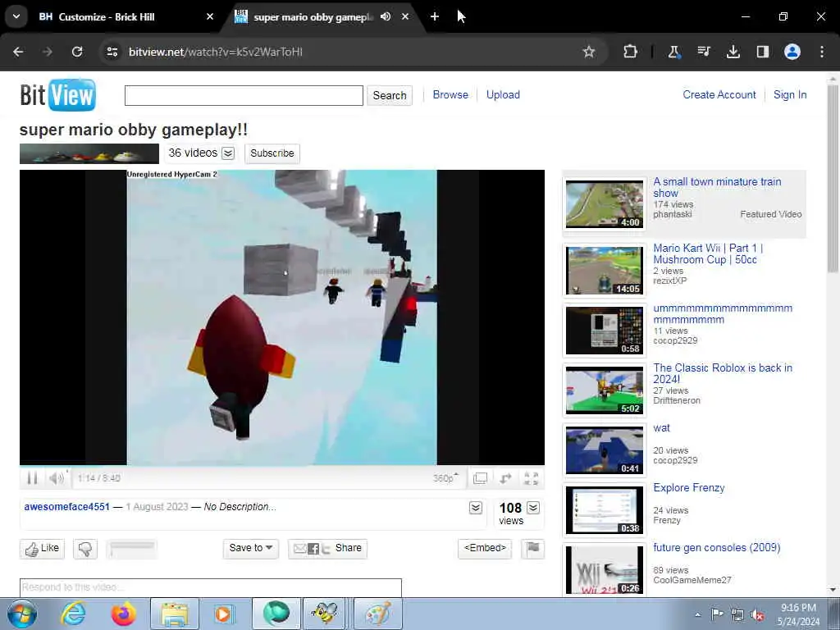Open the ummmmmm video thumbnail
This screenshot has height=630, width=840.
[x=605, y=331]
